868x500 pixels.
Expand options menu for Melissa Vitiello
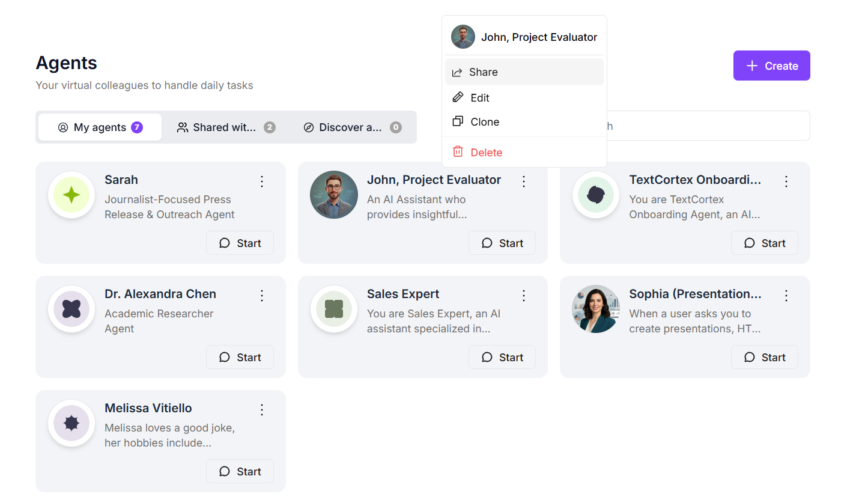point(261,410)
